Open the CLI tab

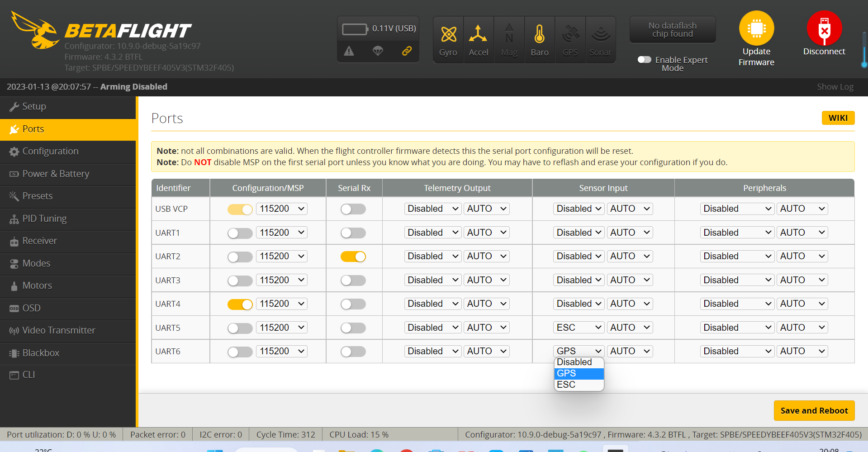tap(68, 375)
